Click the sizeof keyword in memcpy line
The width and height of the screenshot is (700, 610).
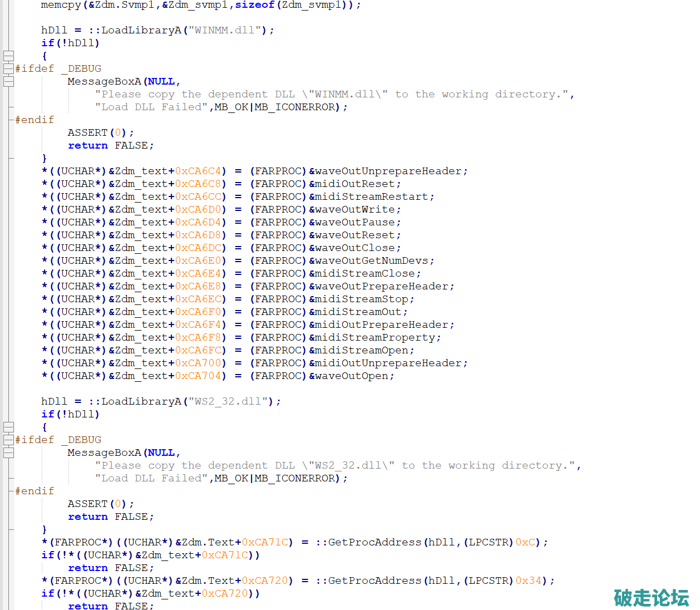pyautogui.click(x=255, y=5)
